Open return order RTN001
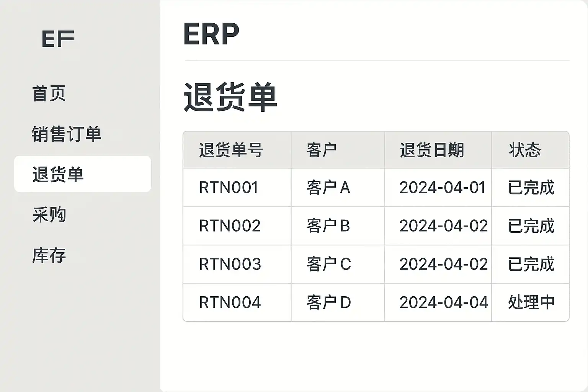The height and width of the screenshot is (392, 588). click(229, 188)
